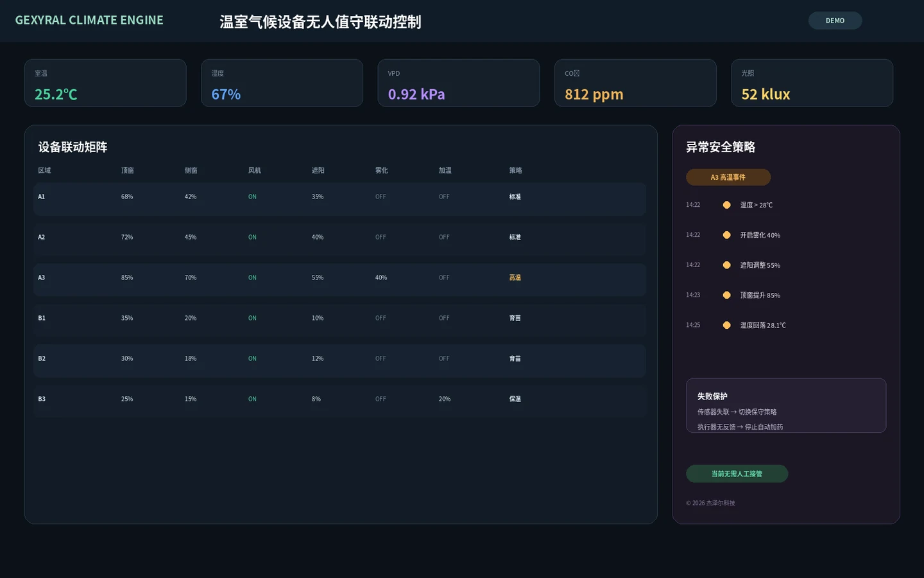Toggle the A1 风机 ON status

(252, 197)
